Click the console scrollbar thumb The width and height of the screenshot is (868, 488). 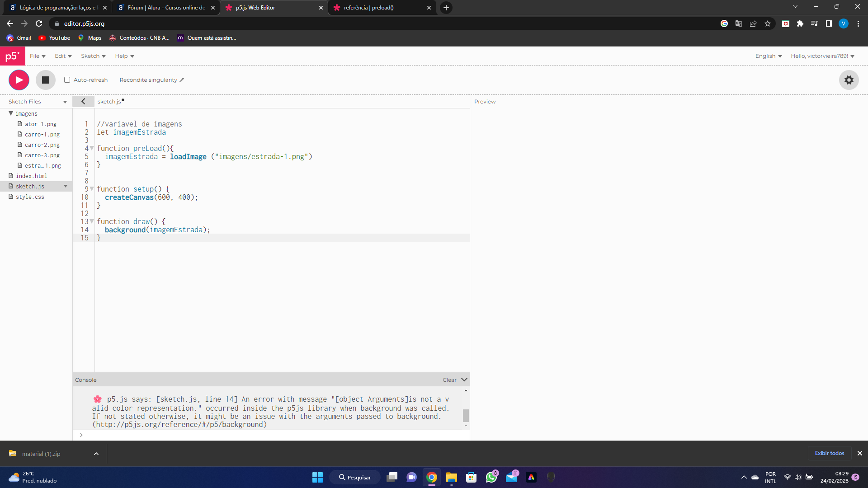[x=466, y=415]
